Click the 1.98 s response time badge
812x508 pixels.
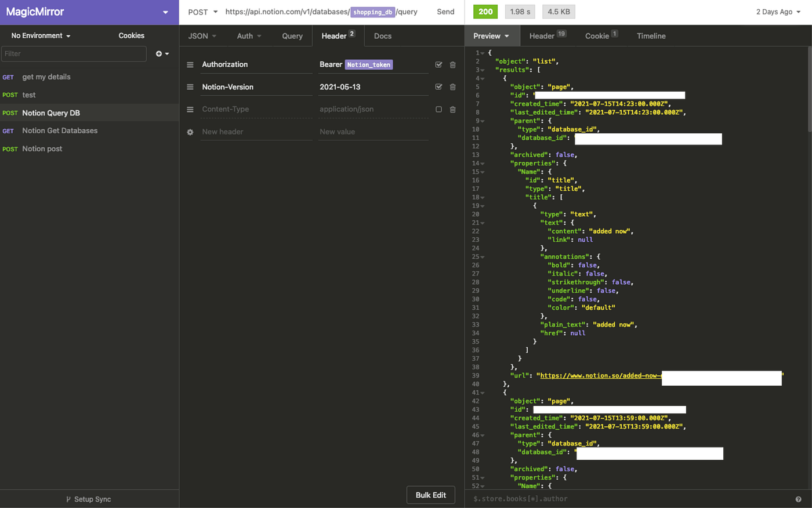[x=520, y=12]
